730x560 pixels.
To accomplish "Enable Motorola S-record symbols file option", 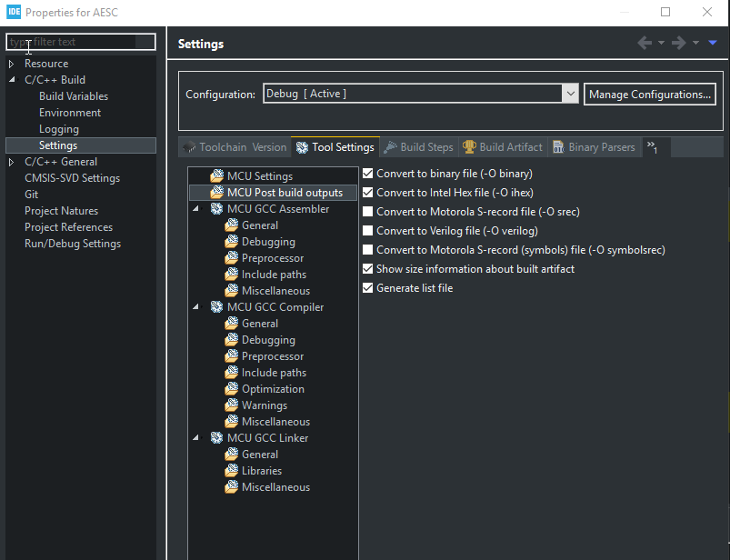I will [x=368, y=249].
